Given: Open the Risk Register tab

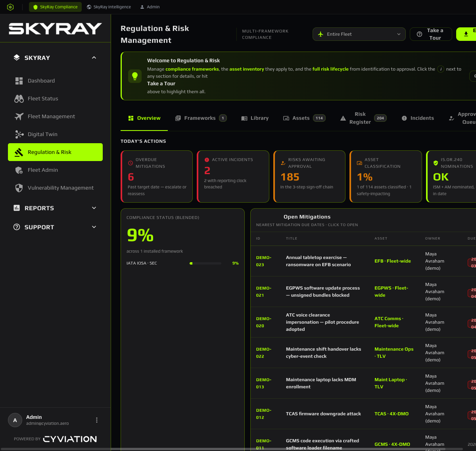Looking at the screenshot, I should click(363, 118).
